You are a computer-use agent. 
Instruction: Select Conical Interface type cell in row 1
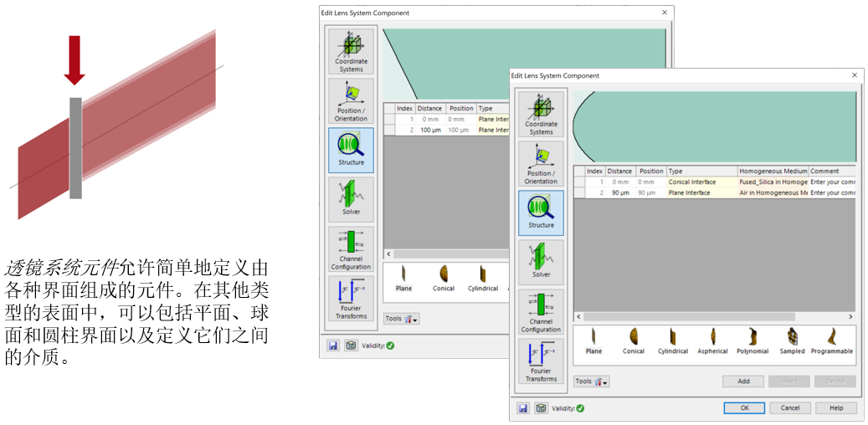pyautogui.click(x=701, y=182)
